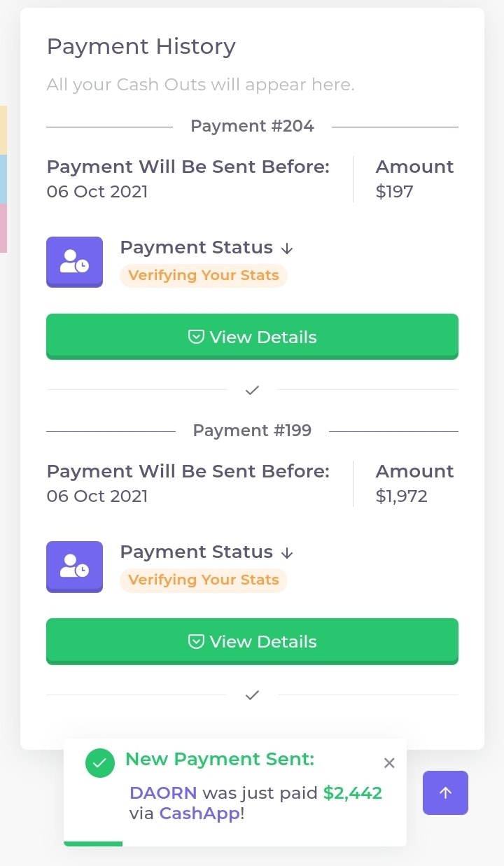Click the user-clock icon for Payment #204
Screen dimensions: 504x866
pyautogui.click(x=74, y=262)
